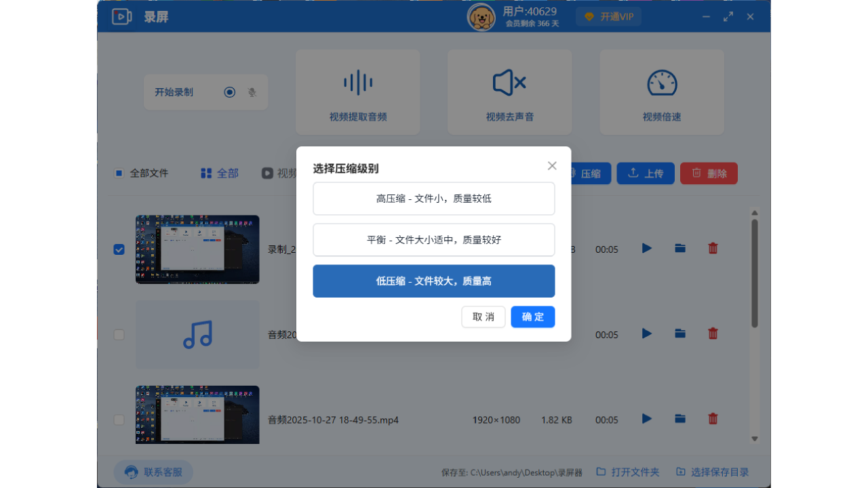Delete the 音频 row using its trash icon
The height and width of the screenshot is (488, 868).
coord(713,333)
